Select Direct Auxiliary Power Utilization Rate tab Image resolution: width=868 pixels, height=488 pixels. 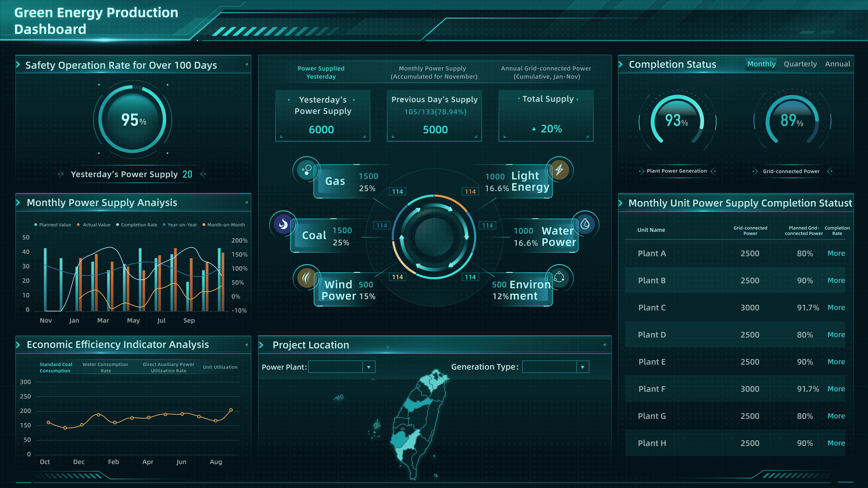point(169,367)
